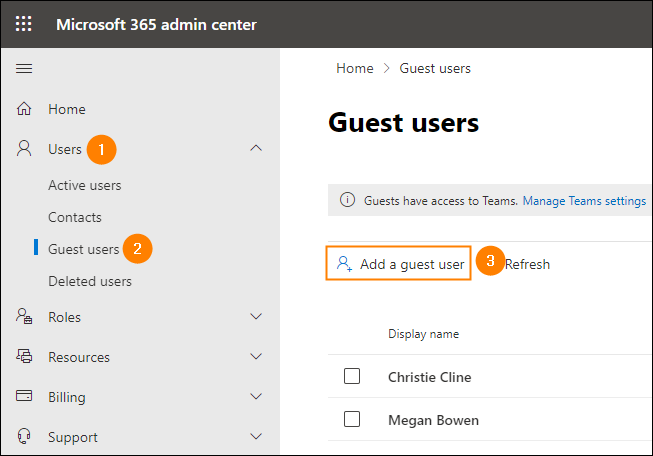653x456 pixels.
Task: Open Contacts page
Action: 75,217
